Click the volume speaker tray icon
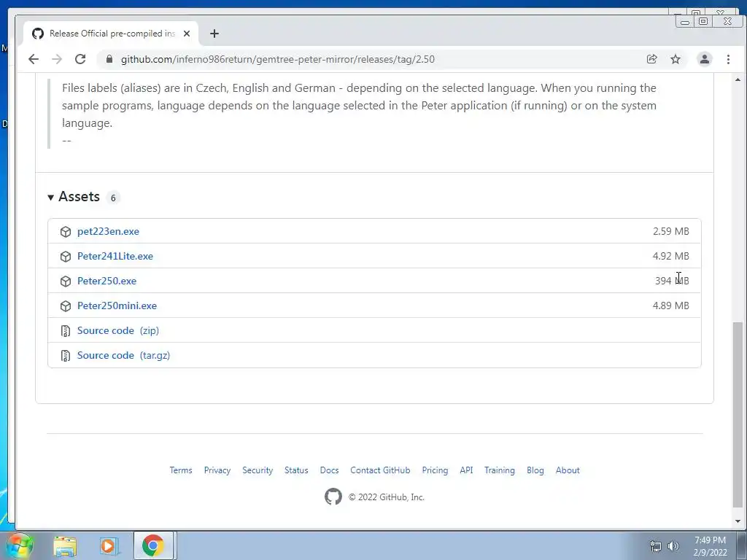This screenshot has width=747, height=560. (x=673, y=546)
